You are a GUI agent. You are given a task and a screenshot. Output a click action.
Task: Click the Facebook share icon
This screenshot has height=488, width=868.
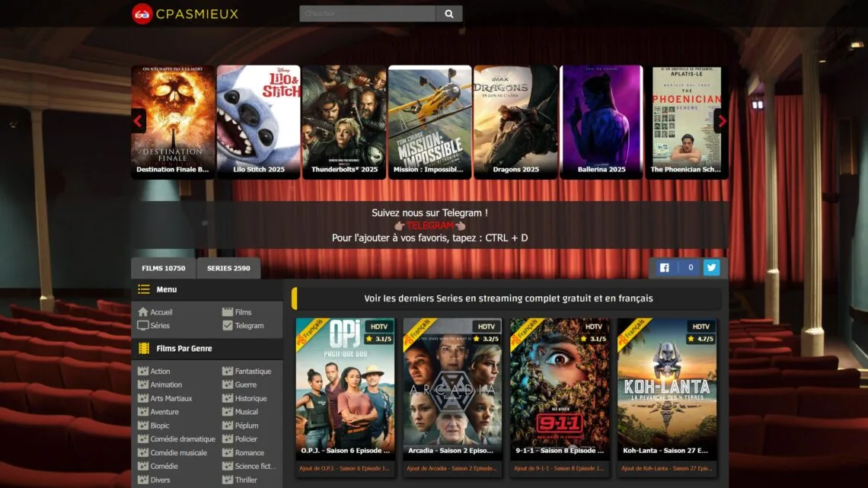click(663, 267)
